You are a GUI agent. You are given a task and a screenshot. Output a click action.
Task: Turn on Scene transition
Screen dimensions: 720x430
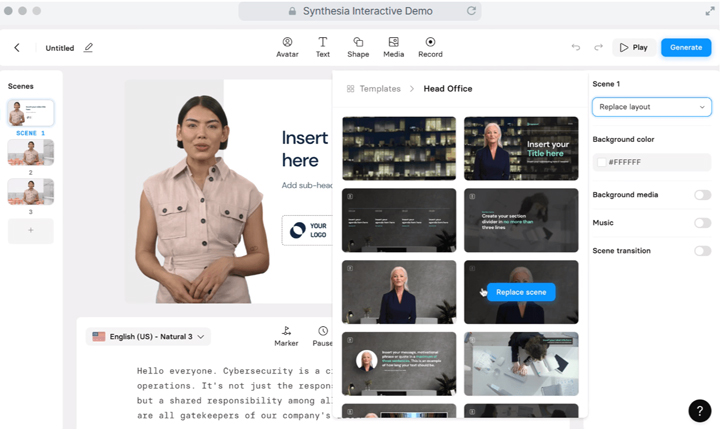click(x=703, y=251)
